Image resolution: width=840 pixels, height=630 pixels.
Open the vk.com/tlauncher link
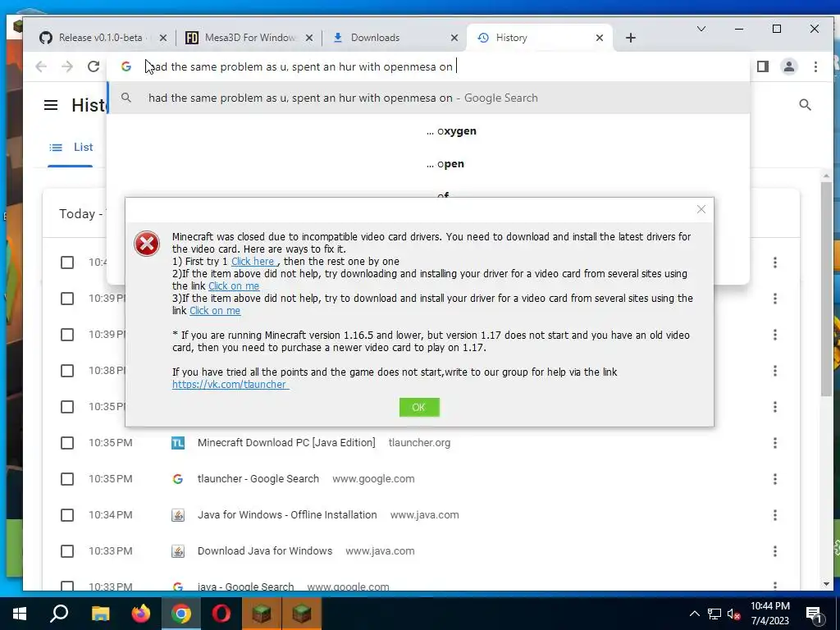click(231, 385)
